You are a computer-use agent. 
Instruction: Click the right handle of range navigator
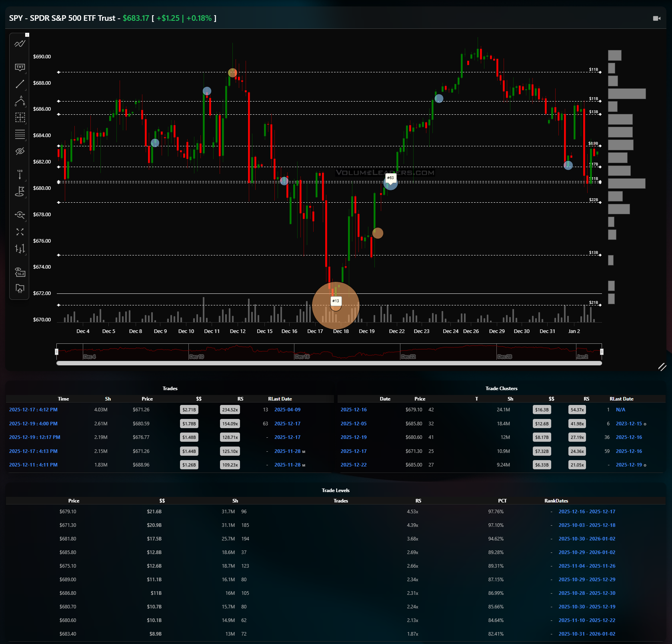point(602,352)
